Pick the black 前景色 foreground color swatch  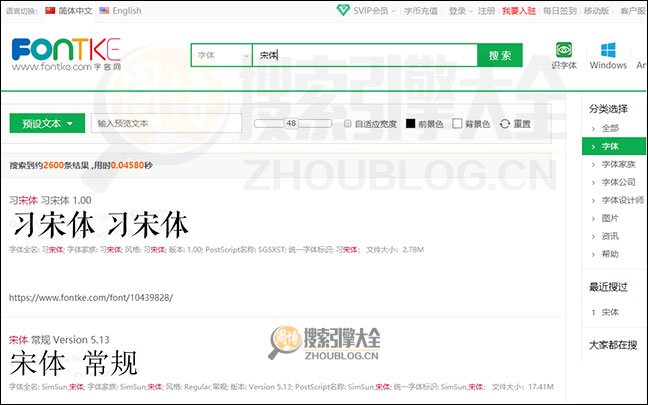(410, 124)
